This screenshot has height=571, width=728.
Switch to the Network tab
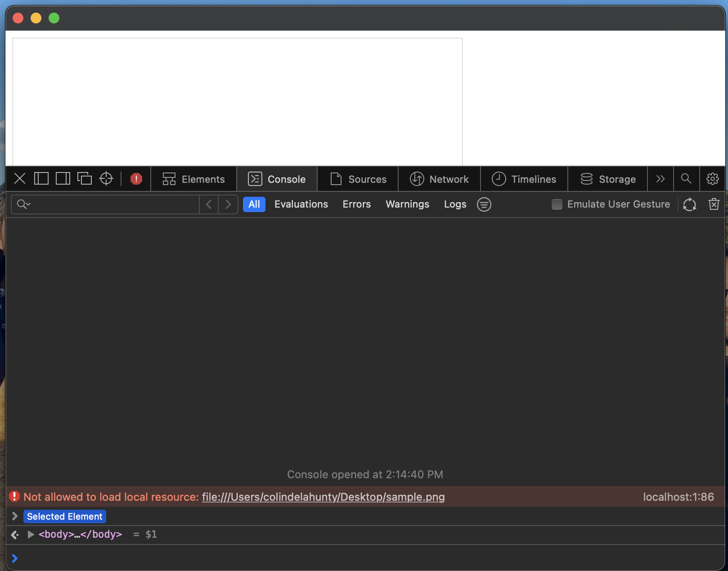tap(440, 179)
